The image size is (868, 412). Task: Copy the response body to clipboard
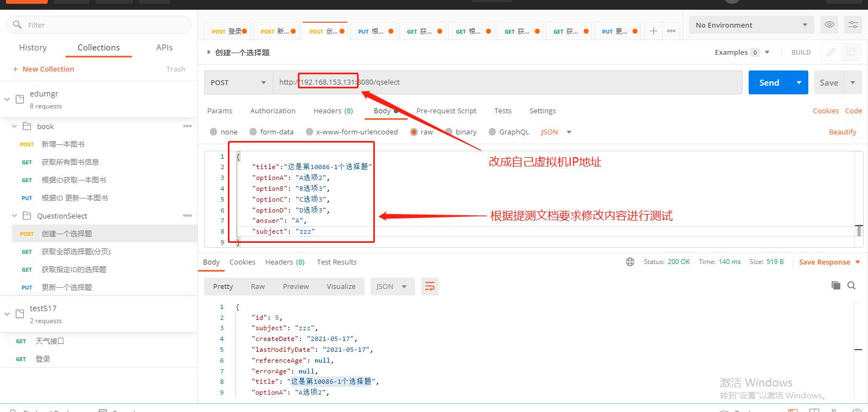[x=835, y=285]
